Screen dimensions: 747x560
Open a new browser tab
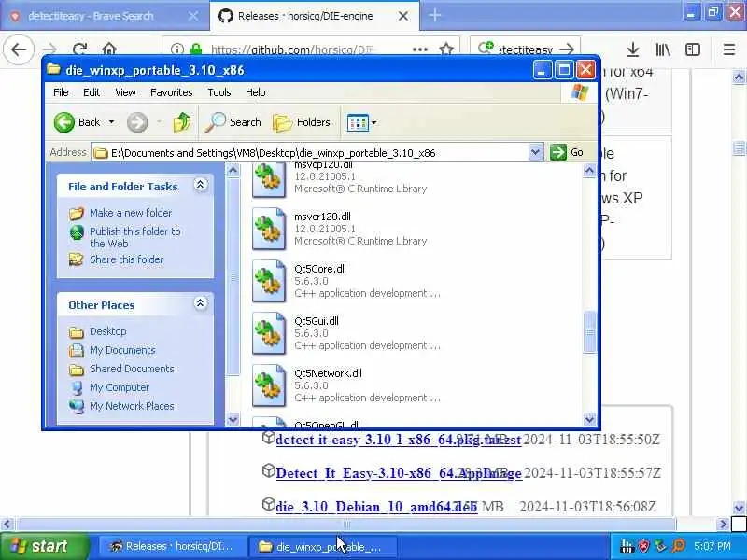(434, 16)
